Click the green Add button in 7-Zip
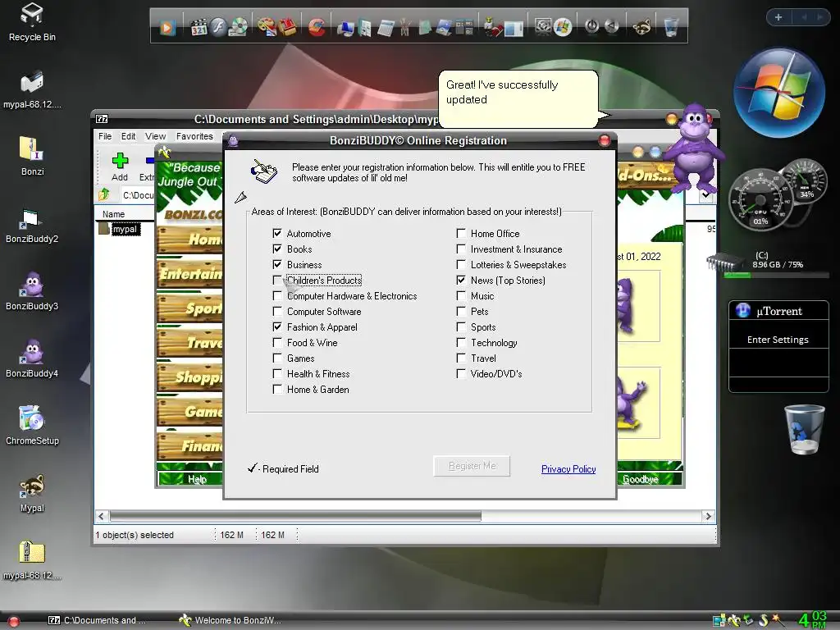The image size is (840, 630). (120, 167)
